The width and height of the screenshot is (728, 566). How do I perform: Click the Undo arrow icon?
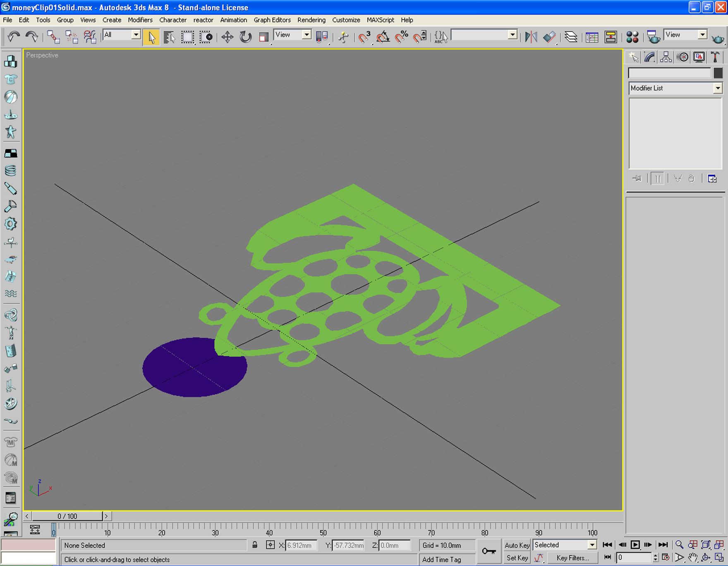14,37
